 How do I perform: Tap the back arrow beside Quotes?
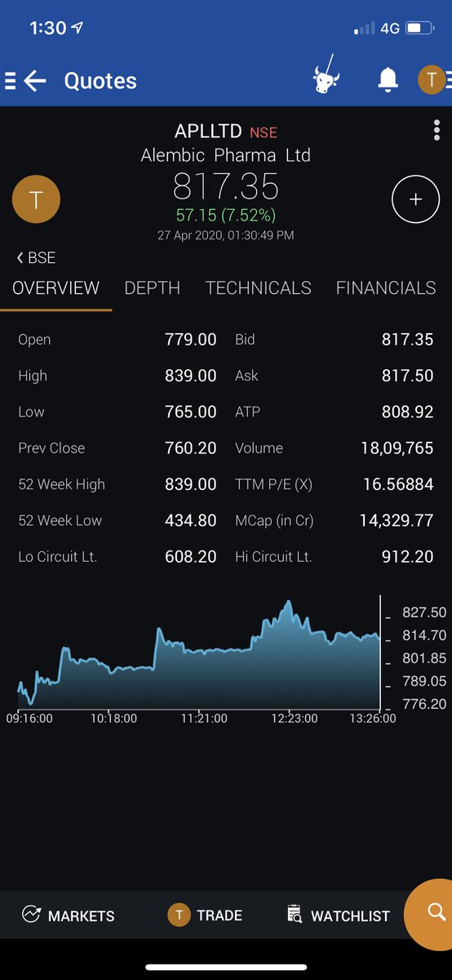[35, 80]
